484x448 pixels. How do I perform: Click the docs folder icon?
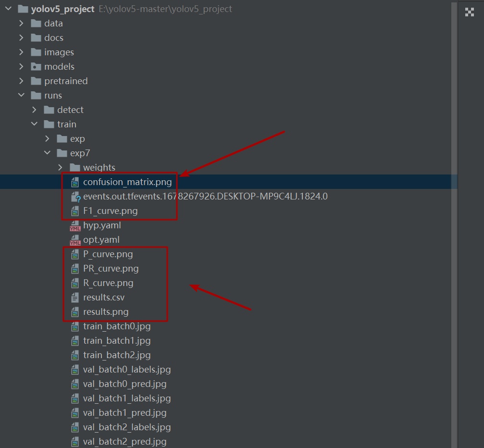36,37
